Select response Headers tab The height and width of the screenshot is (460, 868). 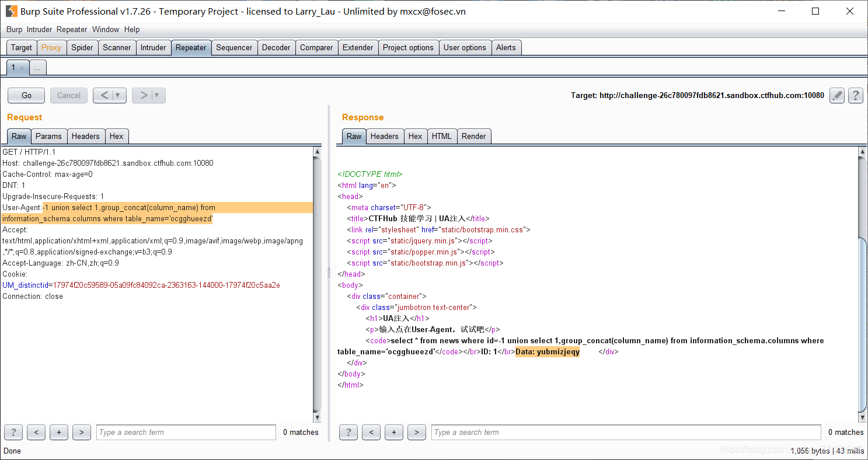pyautogui.click(x=385, y=136)
